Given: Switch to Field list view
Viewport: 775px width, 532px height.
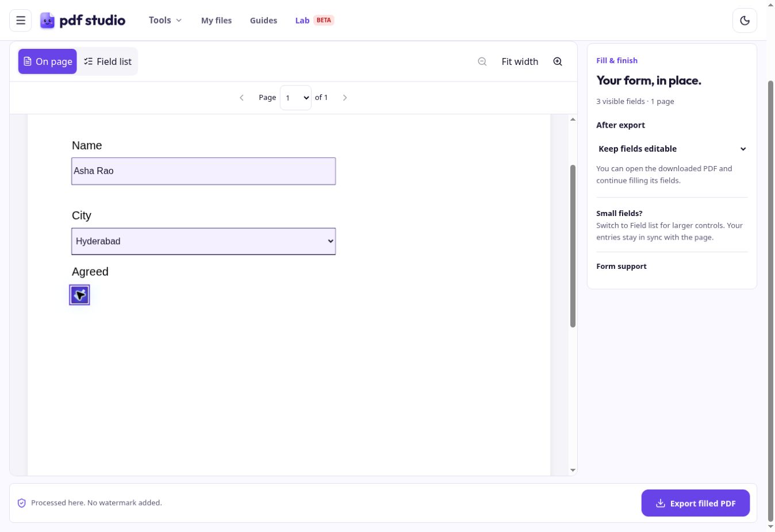Looking at the screenshot, I should [108, 61].
